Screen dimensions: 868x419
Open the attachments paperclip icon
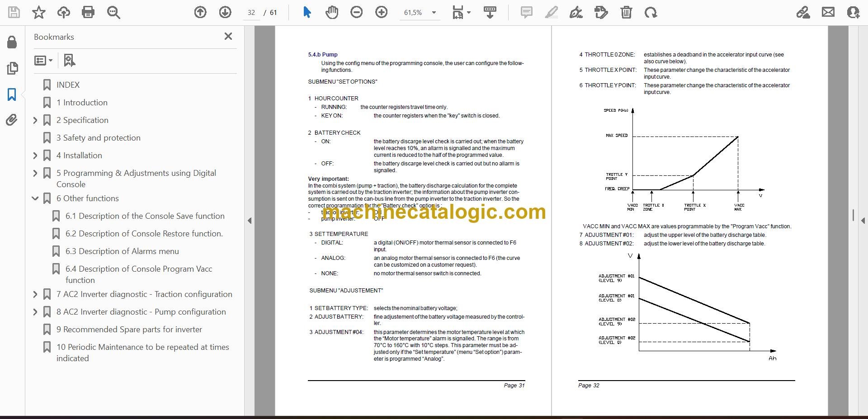[x=12, y=120]
